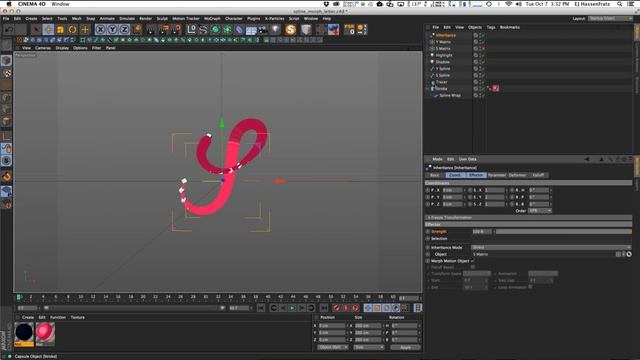
Task: Click the spline pen S-curve icon
Action: click(x=203, y=29)
